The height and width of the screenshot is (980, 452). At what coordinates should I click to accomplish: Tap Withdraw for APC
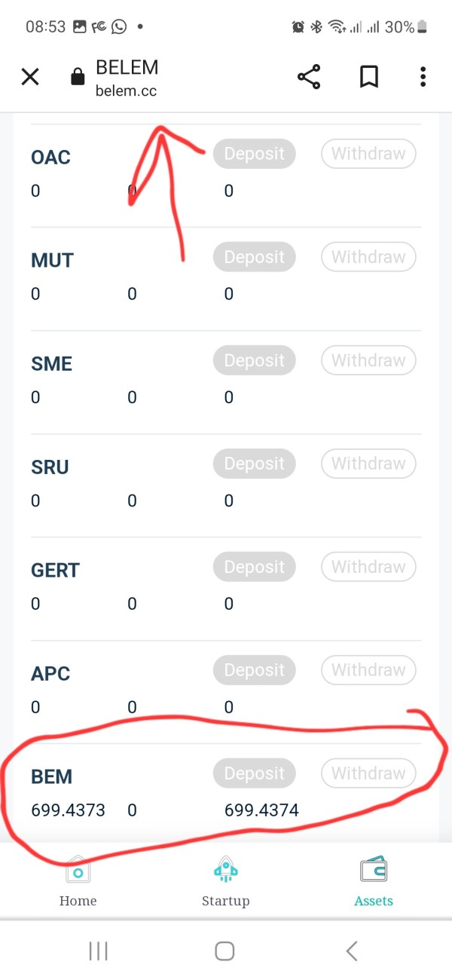click(368, 670)
